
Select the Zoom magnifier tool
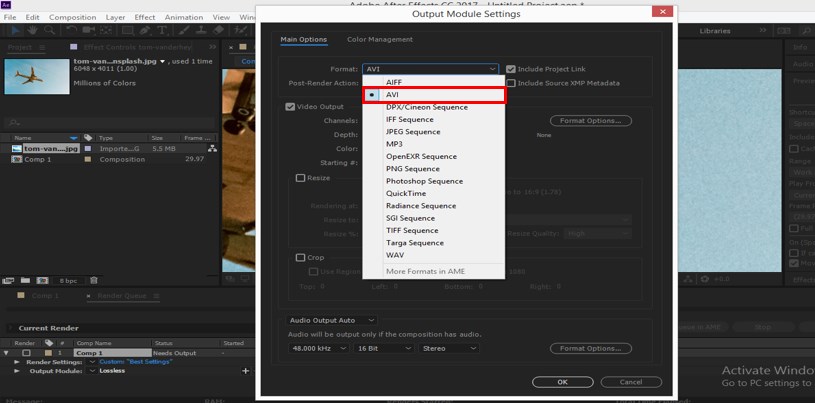pos(49,30)
